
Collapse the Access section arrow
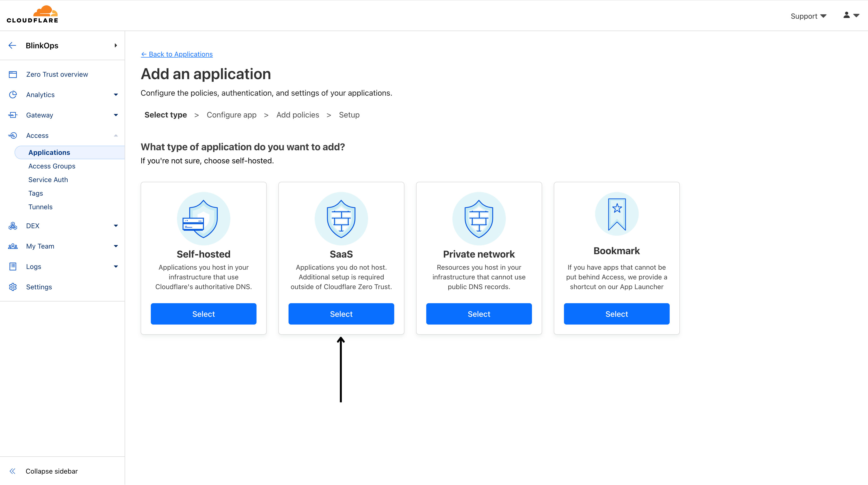tap(116, 136)
